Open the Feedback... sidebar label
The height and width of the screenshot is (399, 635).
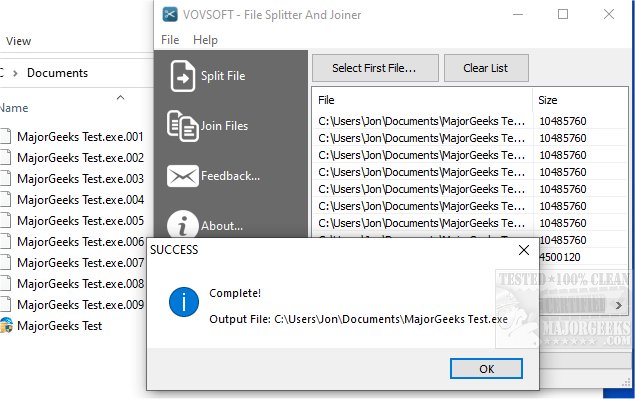[230, 176]
